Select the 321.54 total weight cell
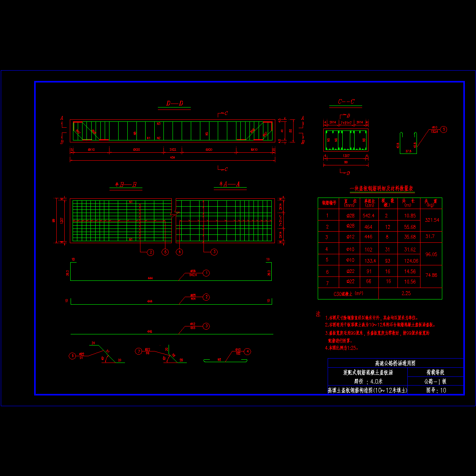This screenshot has width=476, height=476. pos(432,220)
